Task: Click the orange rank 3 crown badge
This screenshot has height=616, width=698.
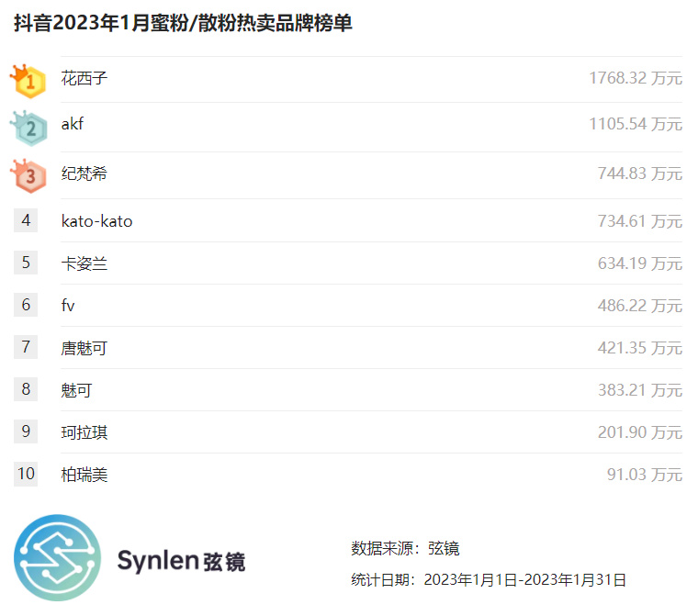Action: (29, 176)
